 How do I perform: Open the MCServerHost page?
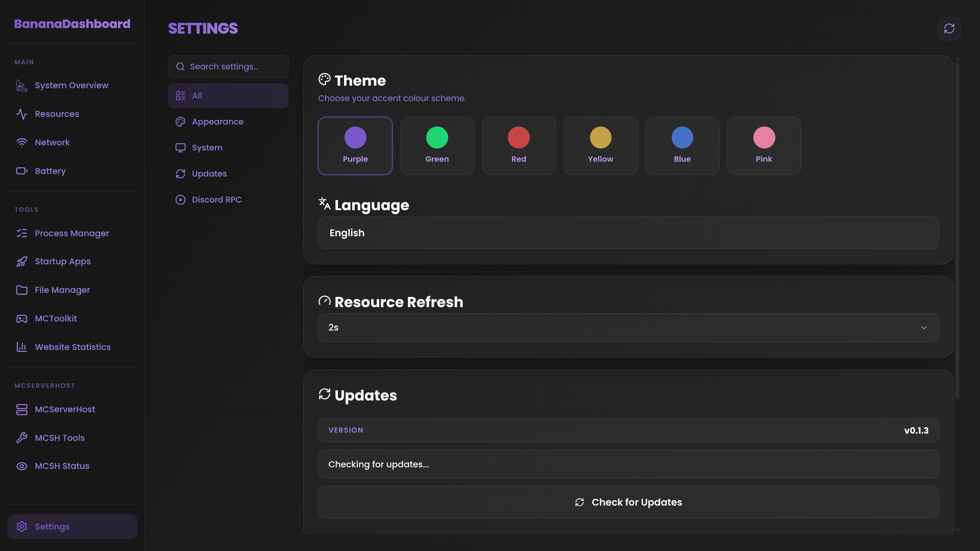point(72,409)
